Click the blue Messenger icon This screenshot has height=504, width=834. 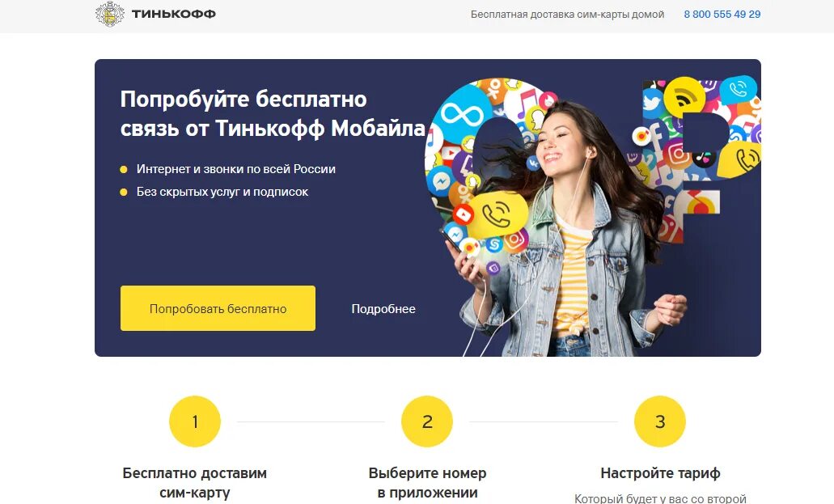tap(441, 180)
